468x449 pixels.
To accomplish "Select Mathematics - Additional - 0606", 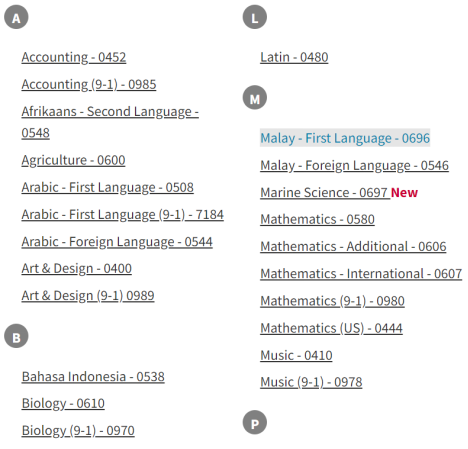I will point(353,247).
